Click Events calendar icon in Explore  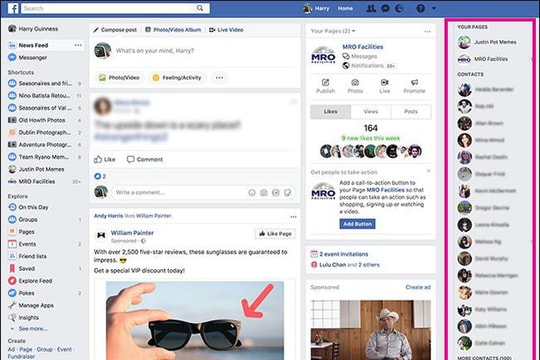pos(12,244)
